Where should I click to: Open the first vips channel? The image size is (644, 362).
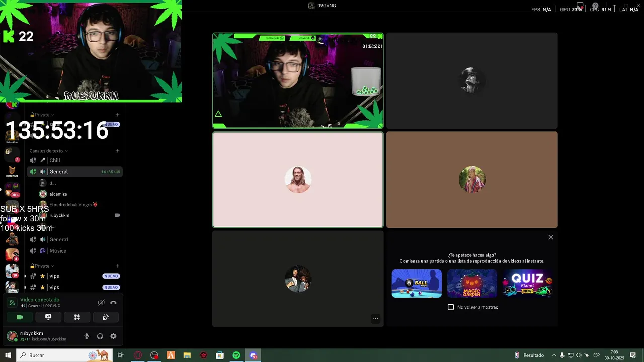(x=74, y=276)
